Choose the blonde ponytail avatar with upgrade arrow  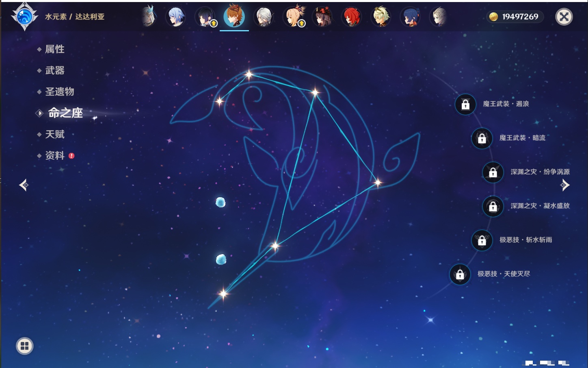293,17
